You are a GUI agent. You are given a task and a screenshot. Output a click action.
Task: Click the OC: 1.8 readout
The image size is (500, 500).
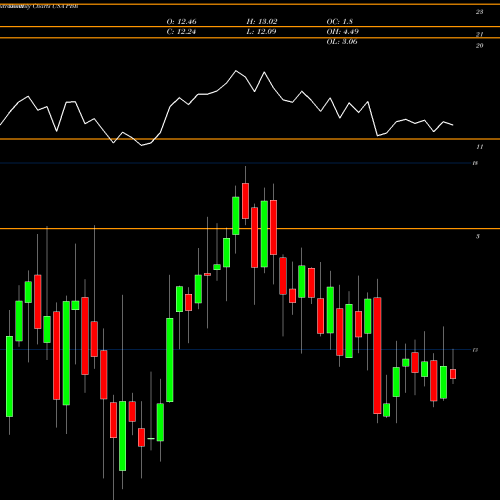(339, 22)
